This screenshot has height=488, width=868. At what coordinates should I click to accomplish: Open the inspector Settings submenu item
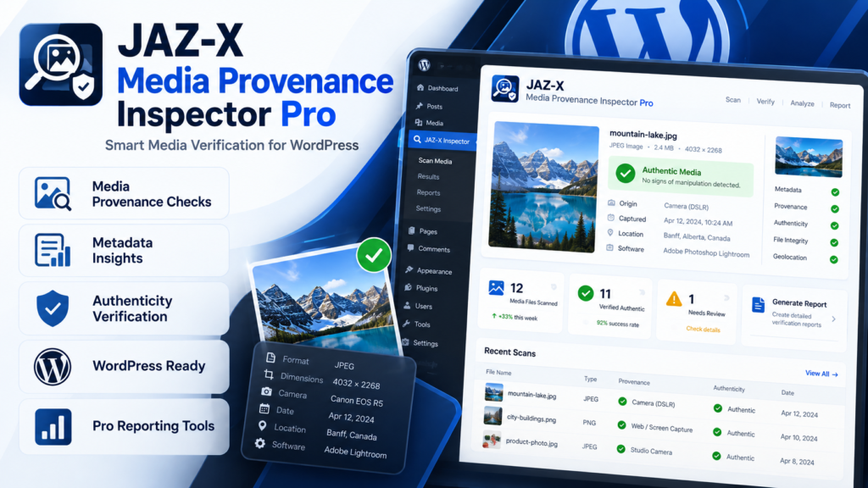(428, 208)
